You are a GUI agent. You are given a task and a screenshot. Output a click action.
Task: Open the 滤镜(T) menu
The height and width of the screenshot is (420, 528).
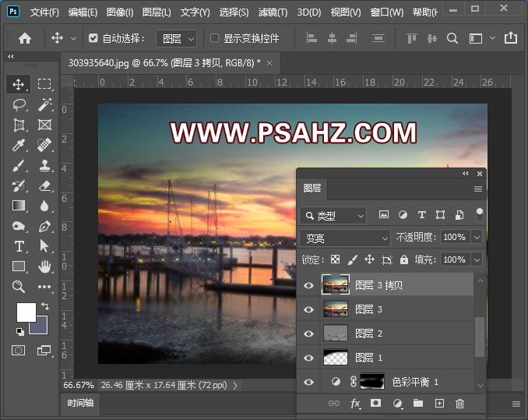[x=273, y=12]
